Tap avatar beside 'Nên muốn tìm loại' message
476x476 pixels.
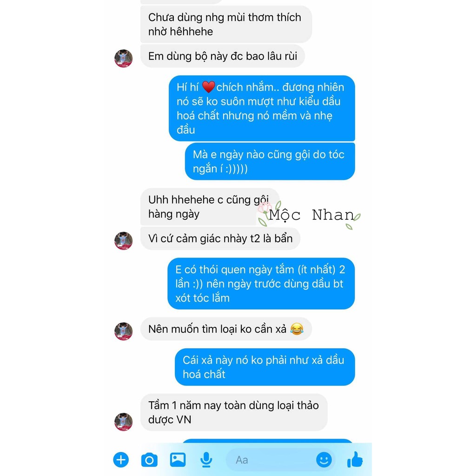[x=123, y=331]
